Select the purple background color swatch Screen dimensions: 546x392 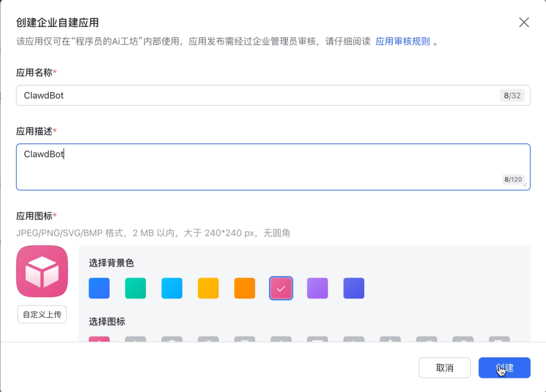click(317, 288)
